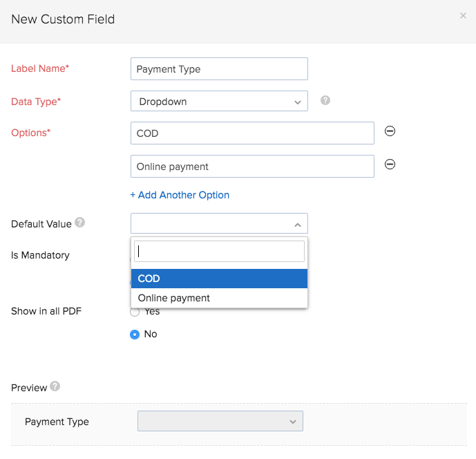Click the Add Another Option link

click(180, 195)
